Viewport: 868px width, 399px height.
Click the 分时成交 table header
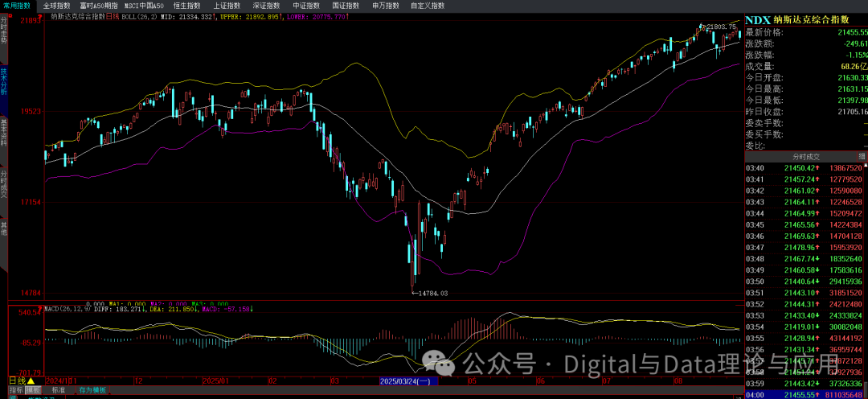point(800,156)
